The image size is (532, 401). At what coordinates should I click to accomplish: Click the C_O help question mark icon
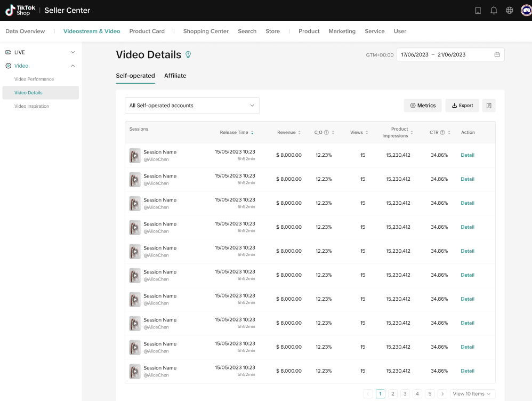click(326, 133)
